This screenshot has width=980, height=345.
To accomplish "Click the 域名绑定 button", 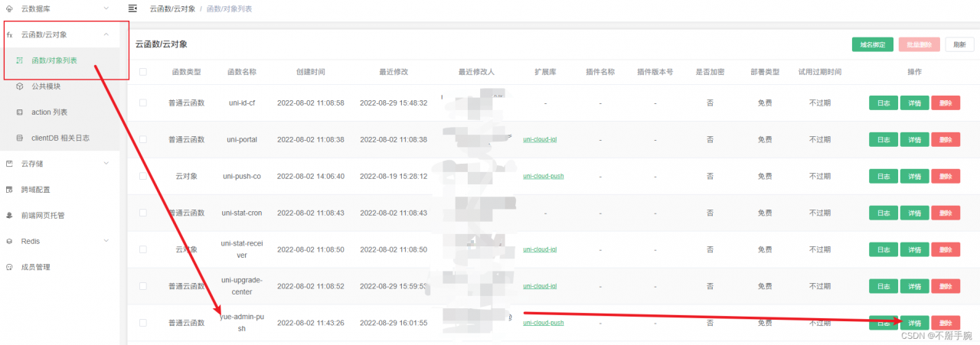I will tap(873, 44).
